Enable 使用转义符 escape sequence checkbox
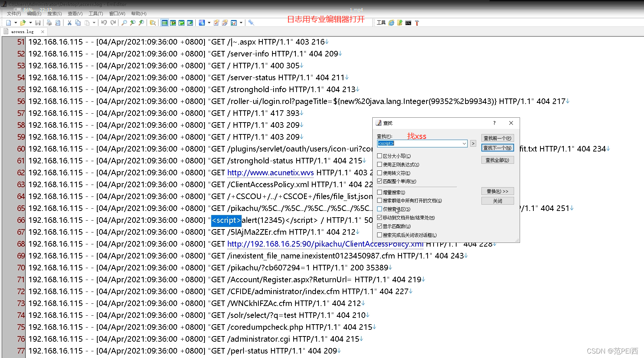 point(379,173)
